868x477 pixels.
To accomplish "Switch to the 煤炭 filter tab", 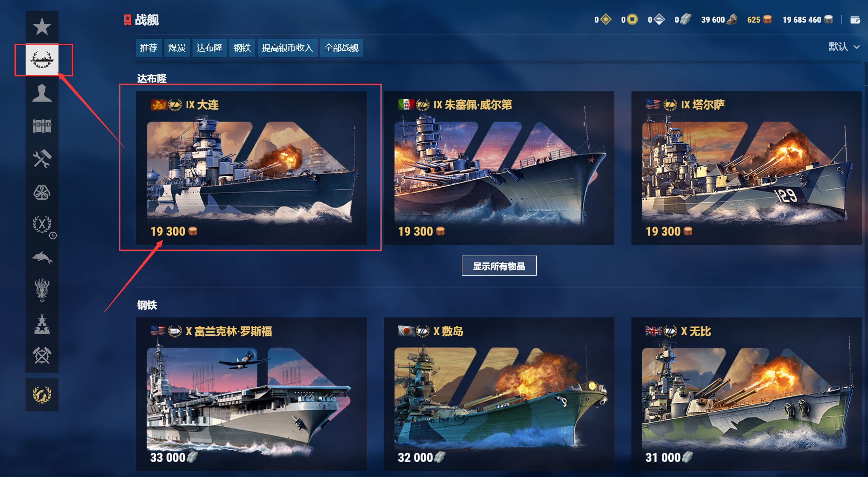I will click(x=177, y=48).
